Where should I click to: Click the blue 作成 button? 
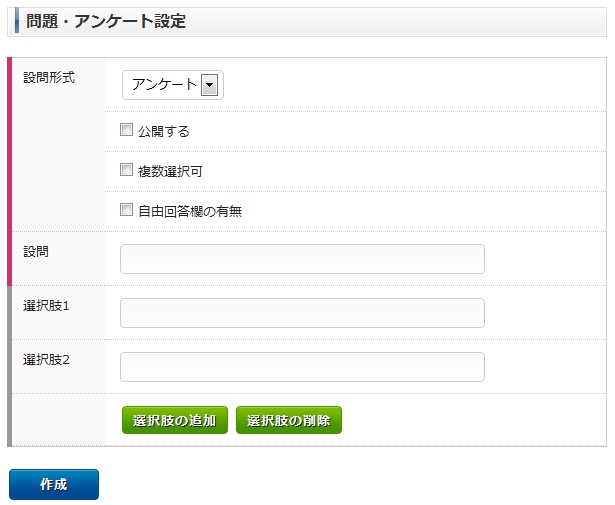(x=54, y=485)
